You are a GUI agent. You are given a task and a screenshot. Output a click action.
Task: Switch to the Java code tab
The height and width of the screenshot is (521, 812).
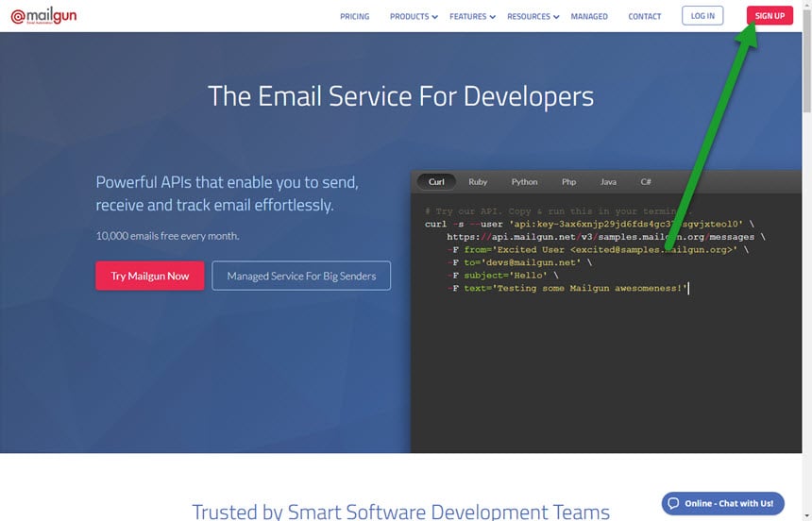(608, 182)
